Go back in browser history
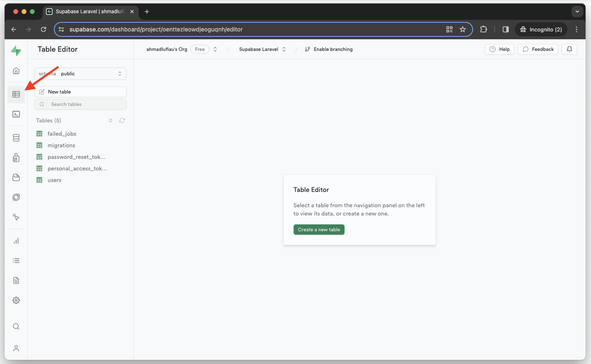Image resolution: width=591 pixels, height=364 pixels. pyautogui.click(x=14, y=29)
